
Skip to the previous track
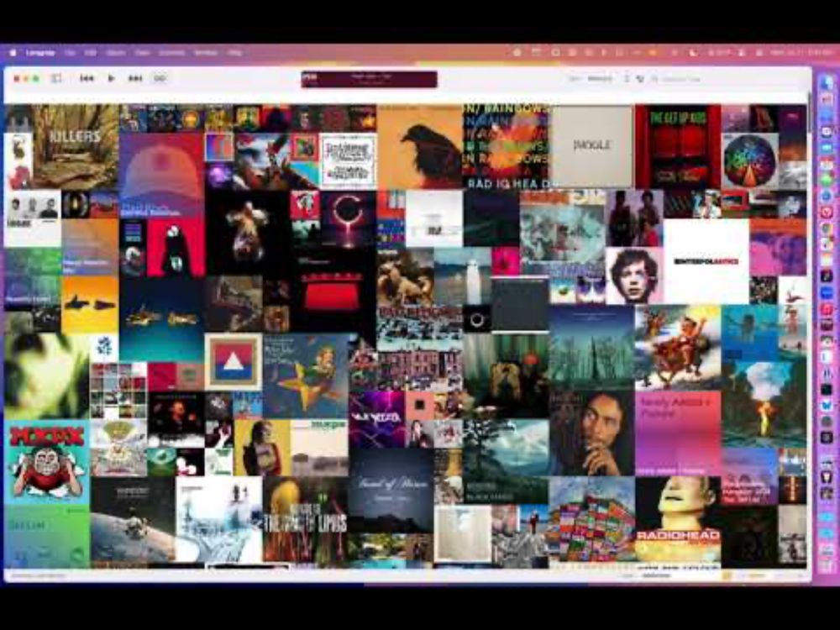pos(87,78)
